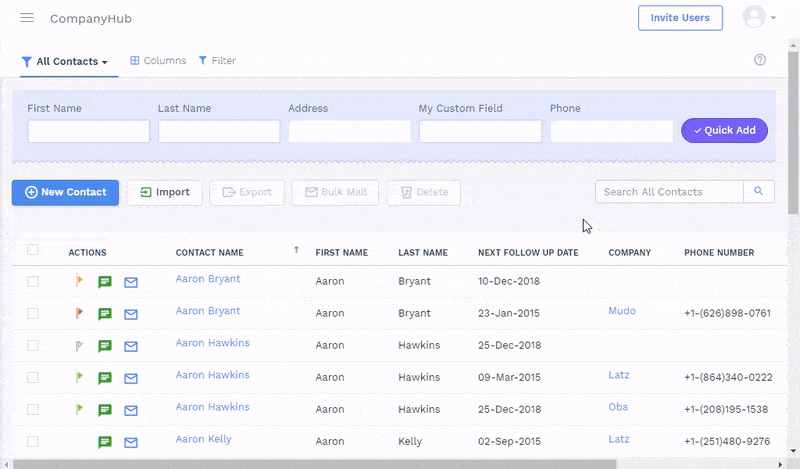Click the search magnifier button
Screen dimensions: 800x469
(x=759, y=191)
